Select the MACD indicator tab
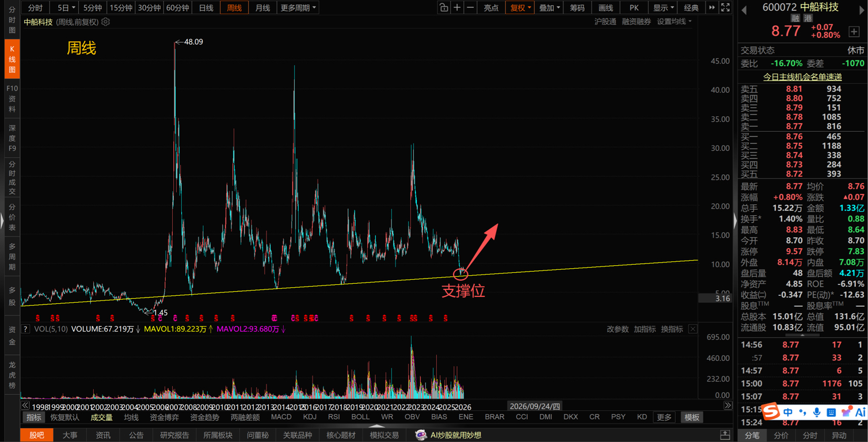 coord(281,417)
